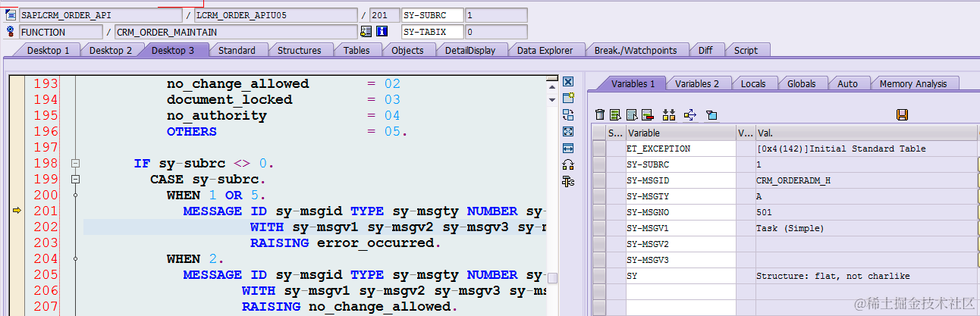Switch to the Locals tab

pos(753,83)
